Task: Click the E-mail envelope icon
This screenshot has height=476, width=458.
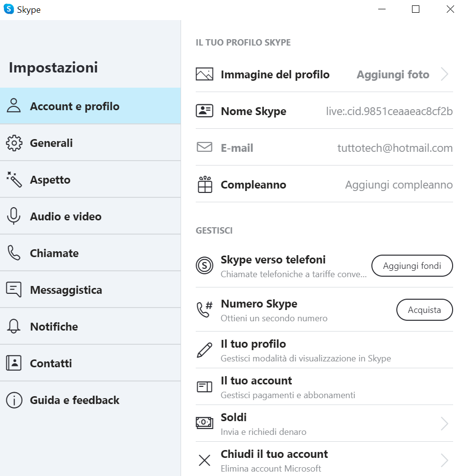Action: 205,147
